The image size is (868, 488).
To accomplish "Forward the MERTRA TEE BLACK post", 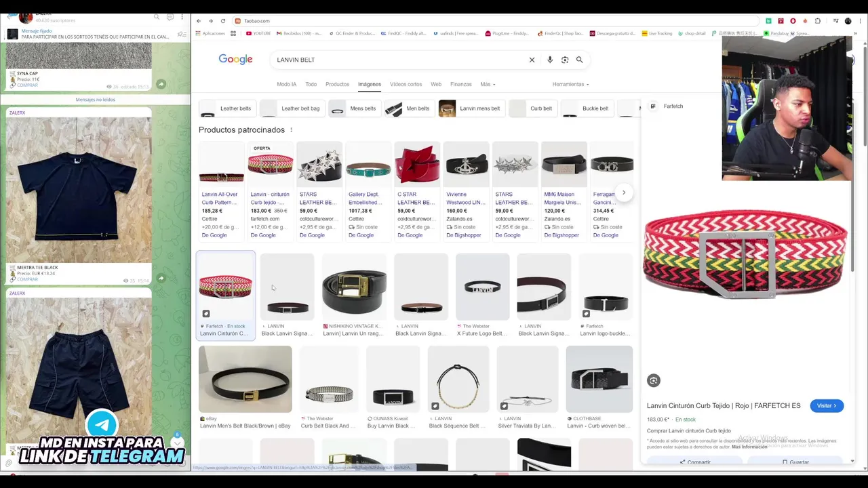I will 161,278.
